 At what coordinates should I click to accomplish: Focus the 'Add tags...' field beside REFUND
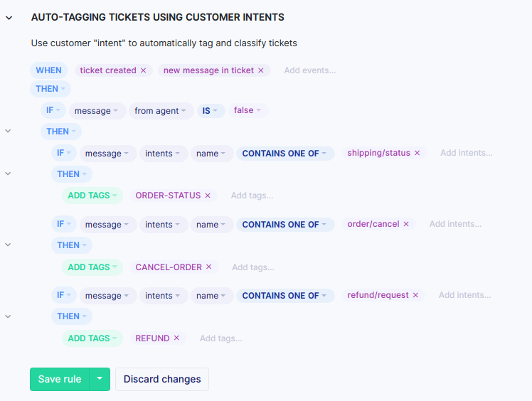tap(220, 338)
